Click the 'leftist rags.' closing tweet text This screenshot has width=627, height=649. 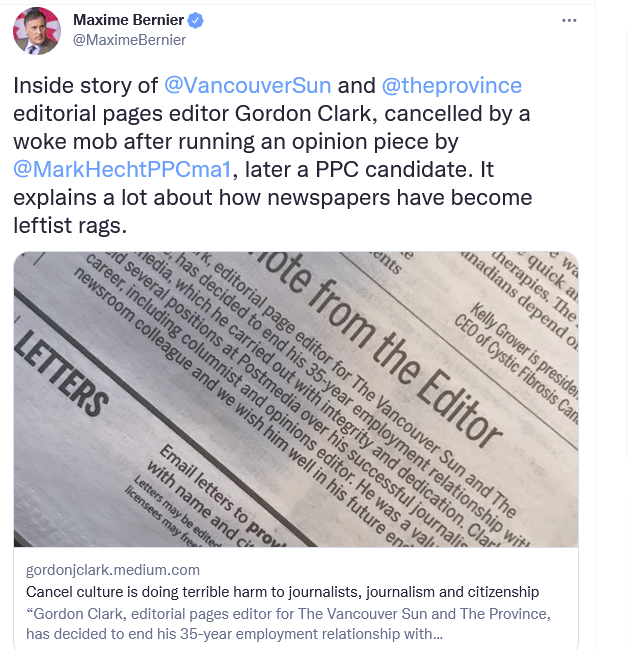[70, 225]
